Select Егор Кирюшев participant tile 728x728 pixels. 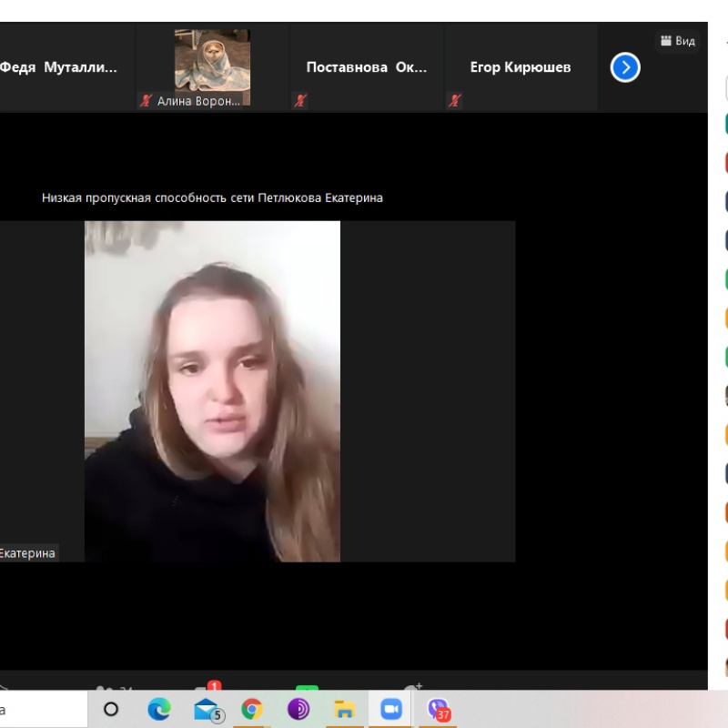pyautogui.click(x=520, y=67)
